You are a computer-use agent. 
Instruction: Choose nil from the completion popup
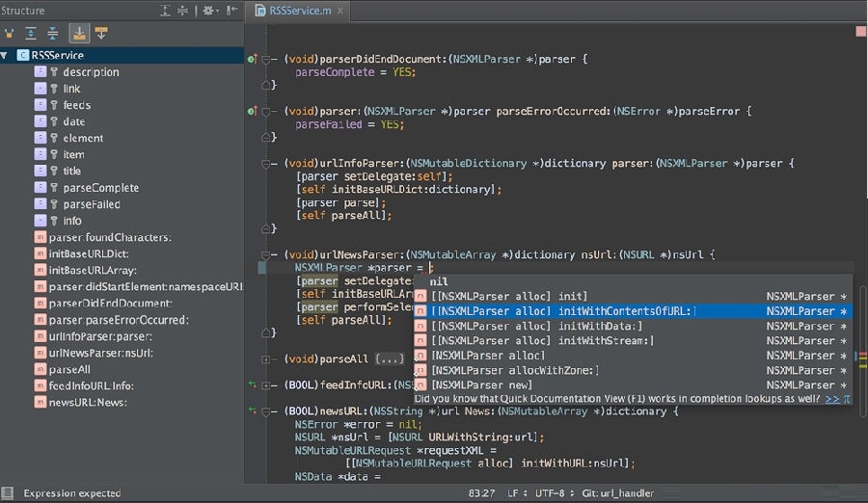(x=633, y=281)
